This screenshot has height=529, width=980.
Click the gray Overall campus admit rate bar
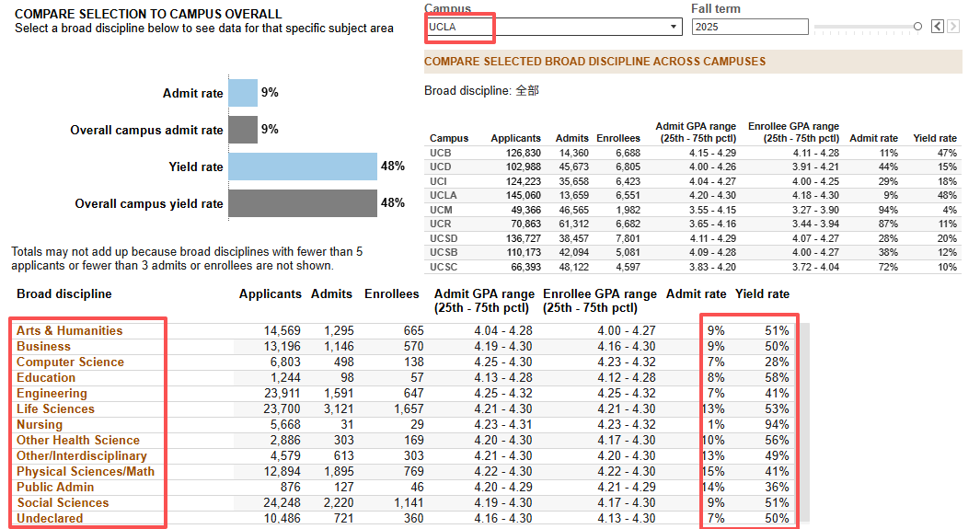click(243, 130)
